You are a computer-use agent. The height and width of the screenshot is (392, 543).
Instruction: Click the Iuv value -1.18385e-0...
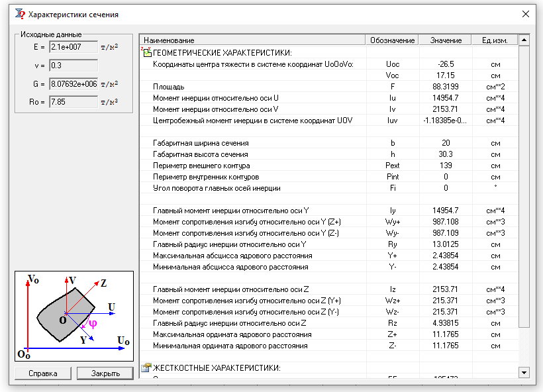pos(446,121)
